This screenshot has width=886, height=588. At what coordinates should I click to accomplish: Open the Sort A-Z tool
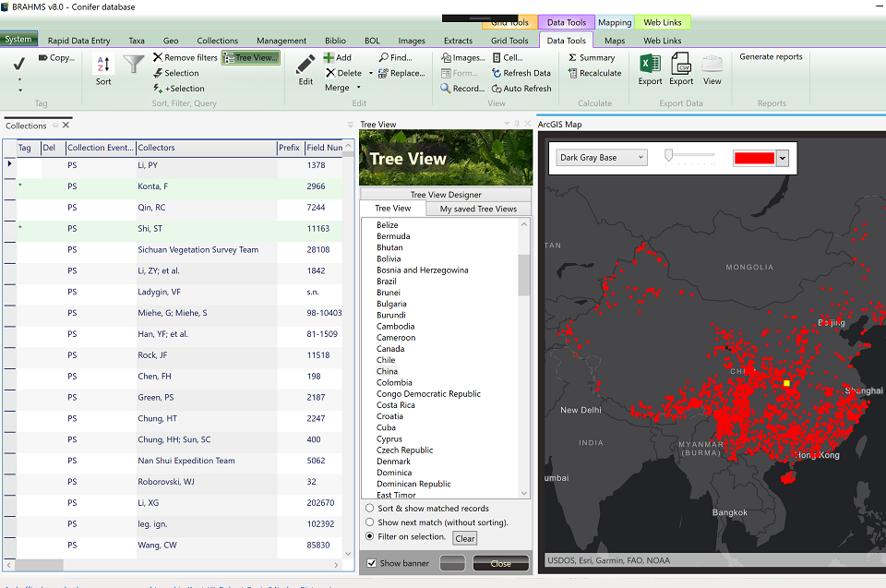103,71
